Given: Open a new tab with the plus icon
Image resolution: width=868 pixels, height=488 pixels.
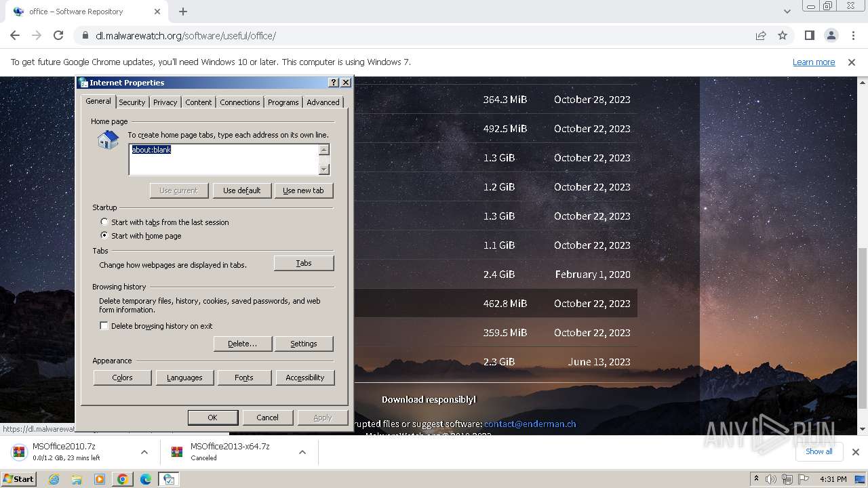Looking at the screenshot, I should click(x=183, y=12).
